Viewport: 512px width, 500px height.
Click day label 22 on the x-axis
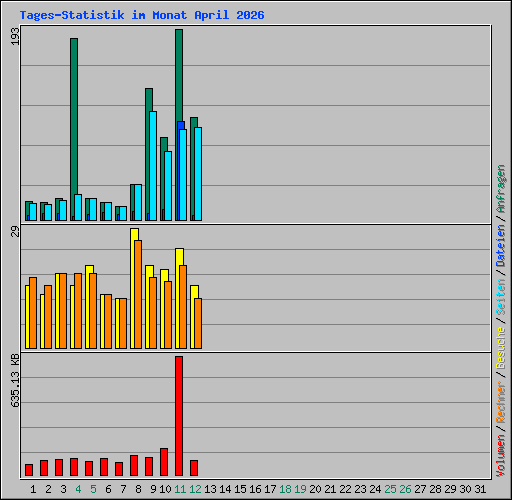[345, 489]
